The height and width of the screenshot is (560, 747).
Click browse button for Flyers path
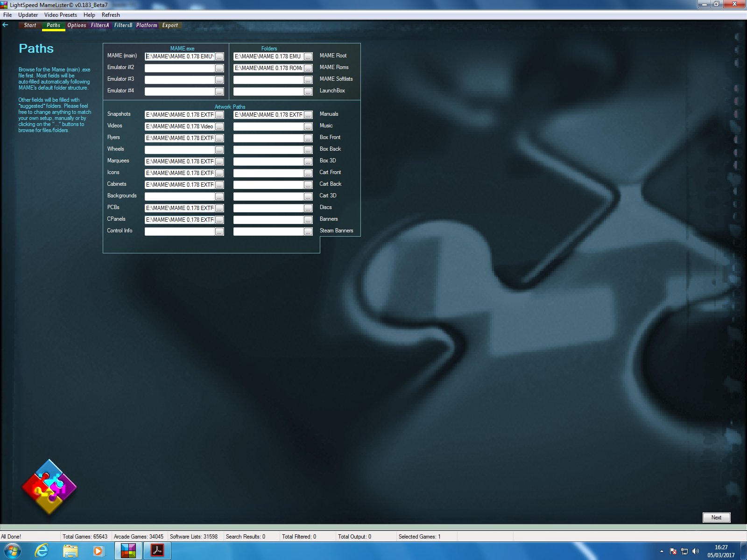(x=219, y=138)
